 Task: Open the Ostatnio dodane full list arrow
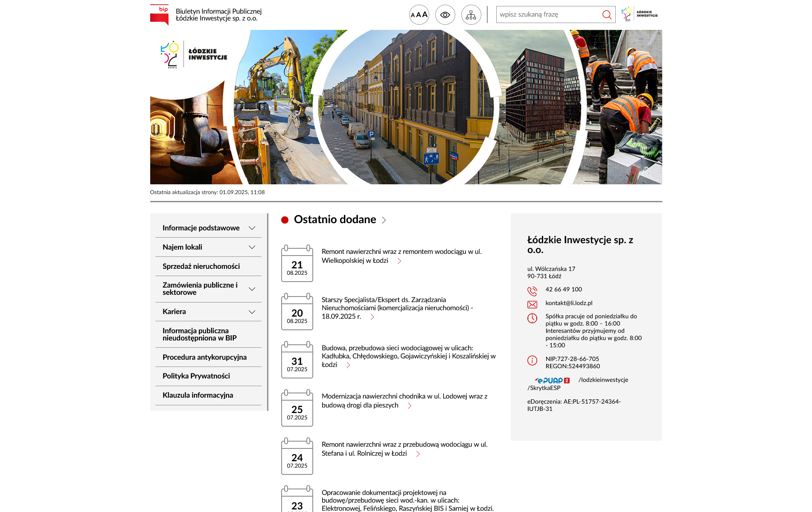[x=384, y=220]
